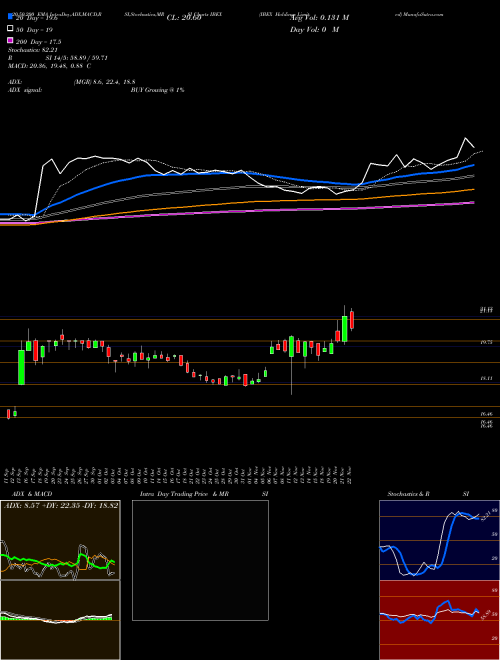Click the 'Intra Day Trading Price & MR' title
Viewport: 500px width, 660px height.
[184, 494]
